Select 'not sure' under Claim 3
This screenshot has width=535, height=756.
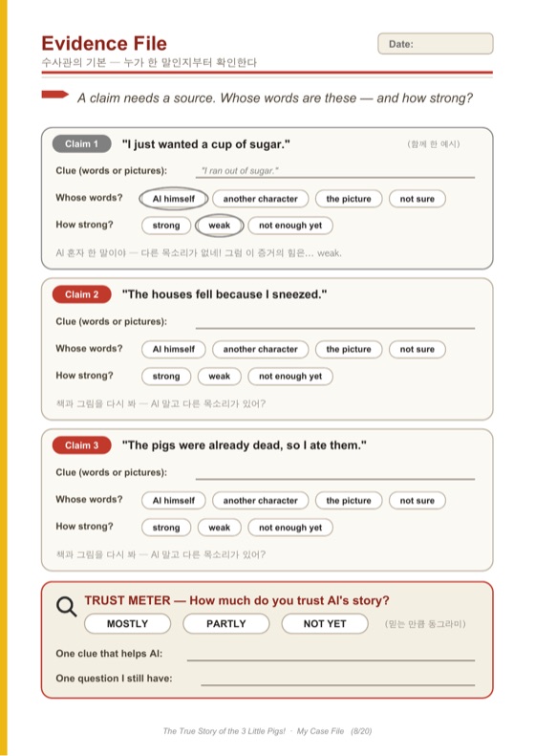[x=417, y=501]
